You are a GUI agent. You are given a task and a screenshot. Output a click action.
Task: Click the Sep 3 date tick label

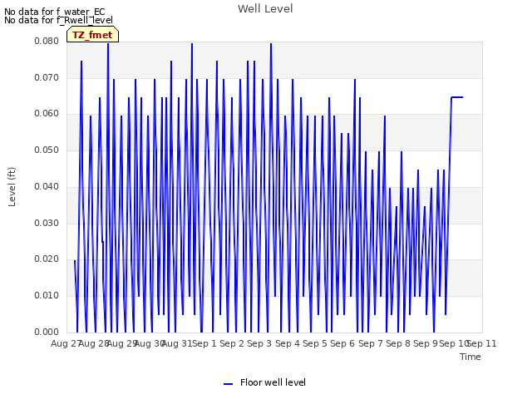point(259,343)
